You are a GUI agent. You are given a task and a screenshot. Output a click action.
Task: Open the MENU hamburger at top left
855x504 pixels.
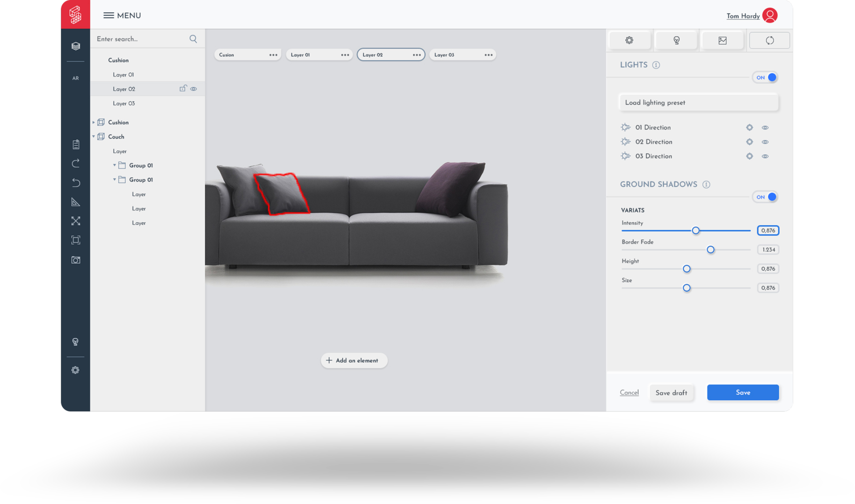coord(108,15)
